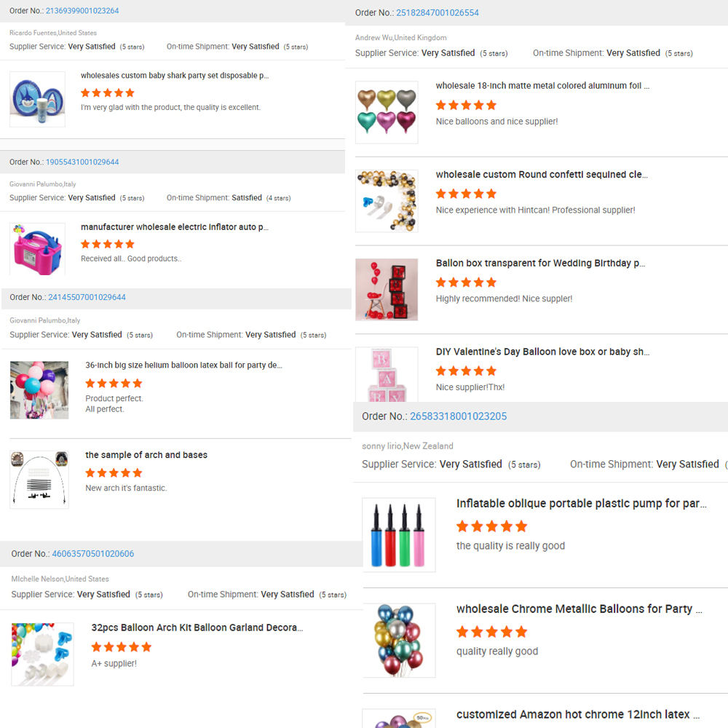The width and height of the screenshot is (728, 728).
Task: Open the Inflatable oblique portable plastic pump title
Action: coord(582,504)
